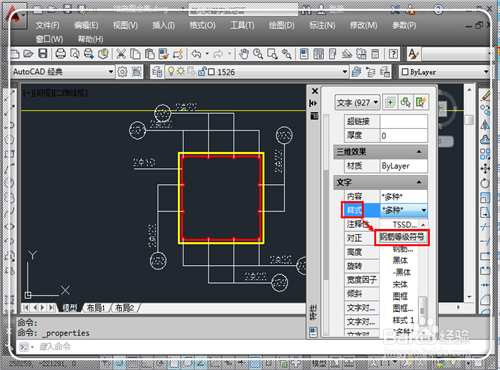
Task: Select the Erase tool on the Modify toolbar
Action: click(x=485, y=96)
